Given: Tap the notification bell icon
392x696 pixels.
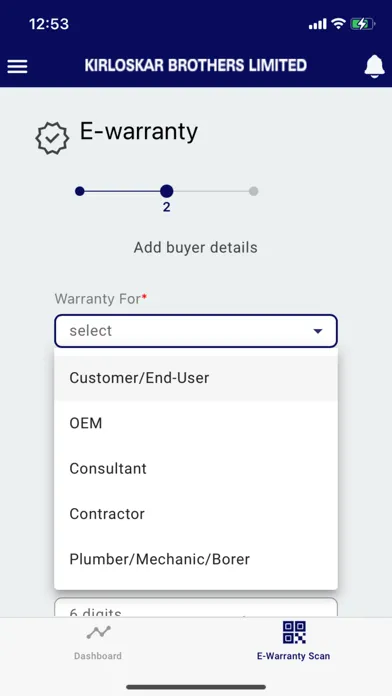Looking at the screenshot, I should pos(374,67).
